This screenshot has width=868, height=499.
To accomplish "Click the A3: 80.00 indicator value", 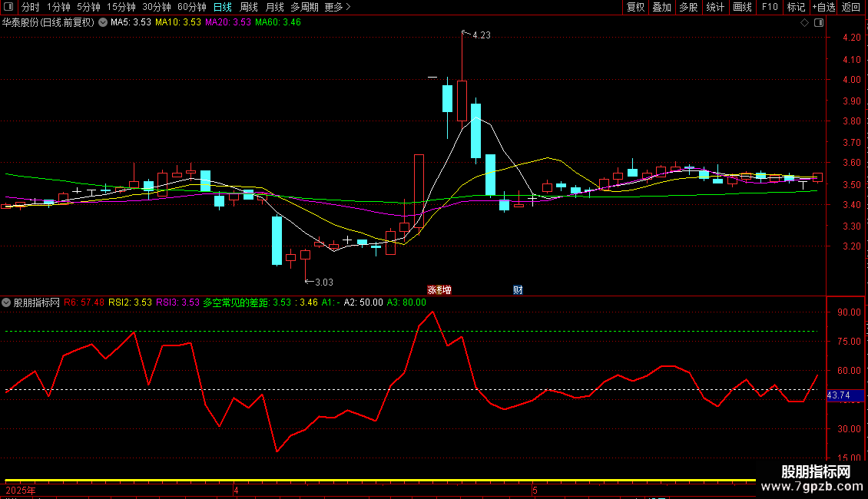I will click(406, 302).
